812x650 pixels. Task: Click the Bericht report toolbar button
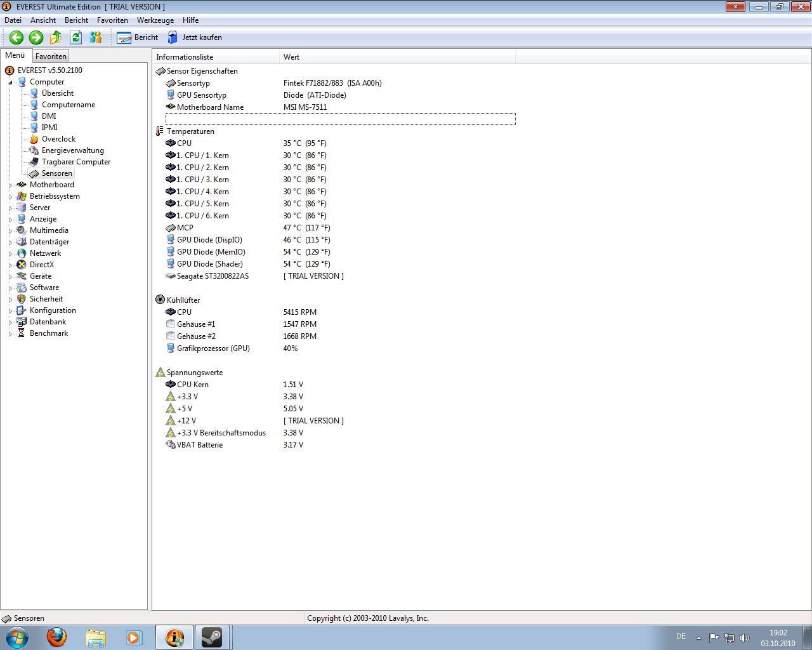pos(138,37)
